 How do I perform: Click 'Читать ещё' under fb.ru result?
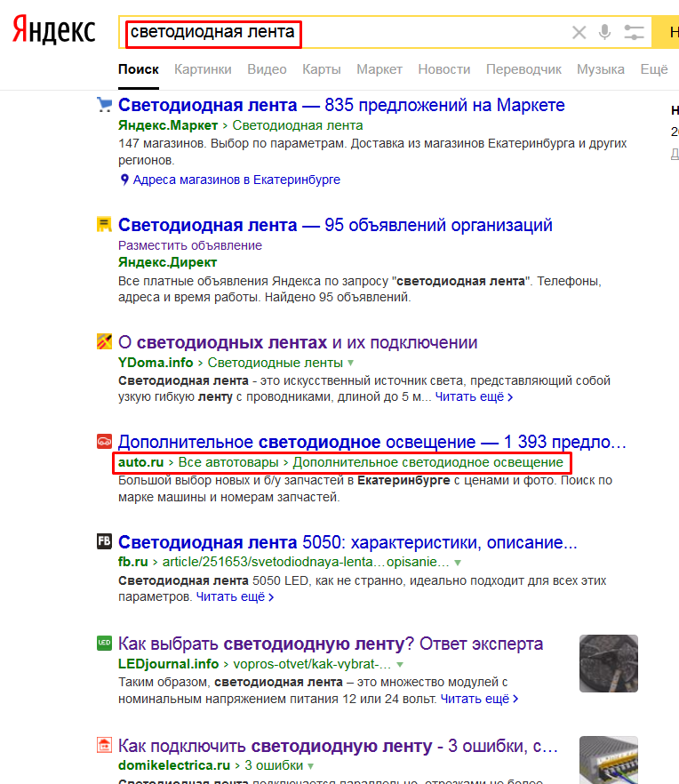pos(235,597)
